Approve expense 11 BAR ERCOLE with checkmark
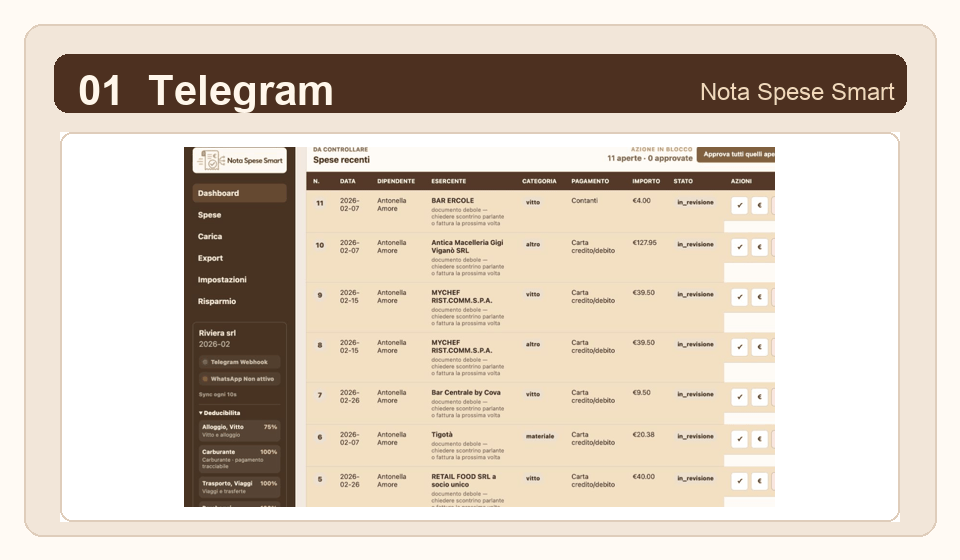 point(740,206)
